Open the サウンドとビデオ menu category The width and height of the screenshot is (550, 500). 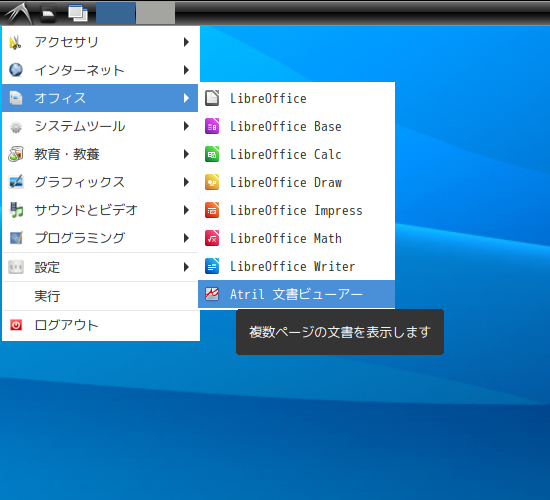100,210
